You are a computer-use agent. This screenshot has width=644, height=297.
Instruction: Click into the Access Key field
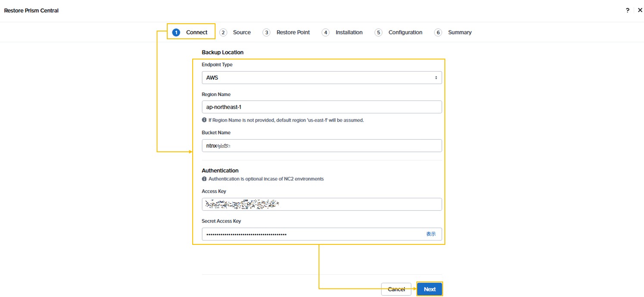[x=322, y=204]
